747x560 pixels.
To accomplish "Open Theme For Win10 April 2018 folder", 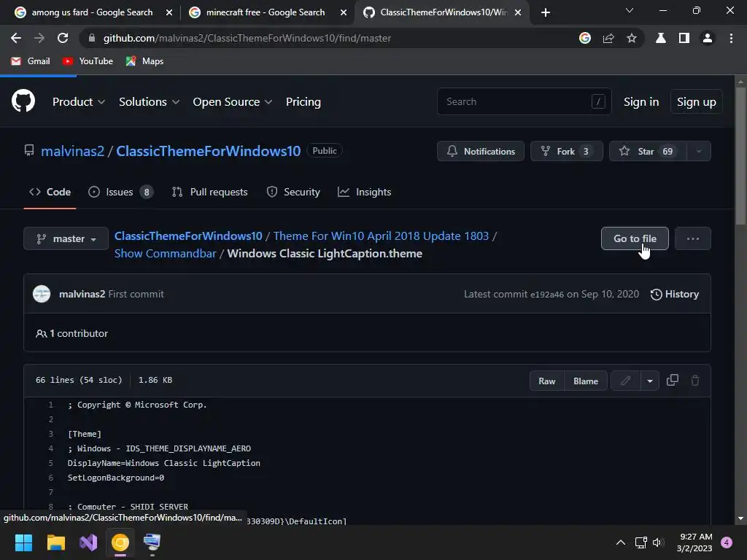I will 381,236.
